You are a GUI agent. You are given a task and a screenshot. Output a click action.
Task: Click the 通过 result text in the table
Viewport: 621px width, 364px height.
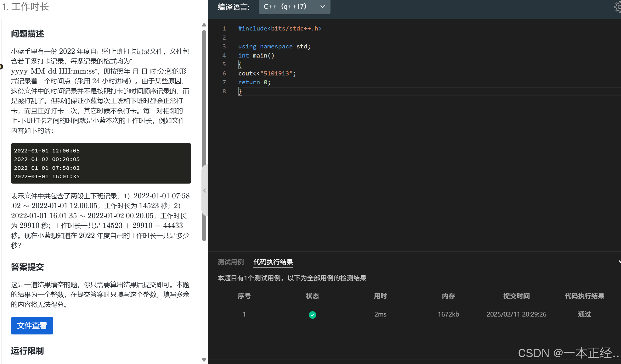coord(584,314)
